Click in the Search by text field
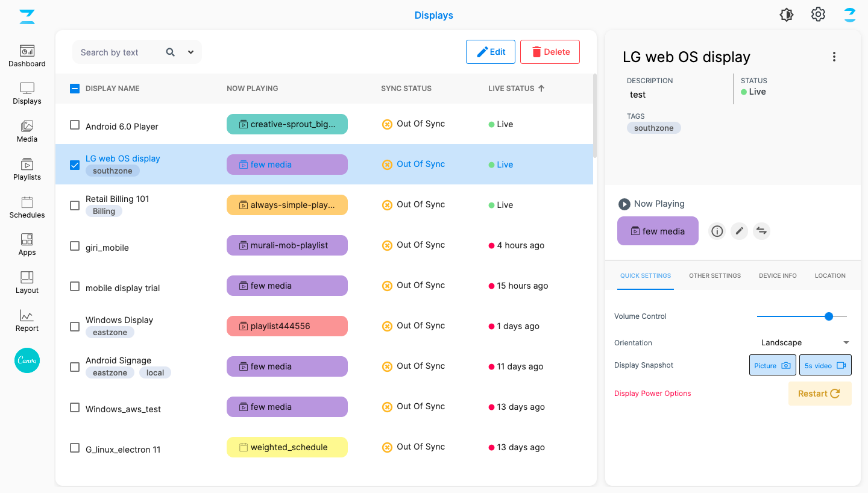Screen dimensions: 868x493 pyautogui.click(x=118, y=52)
